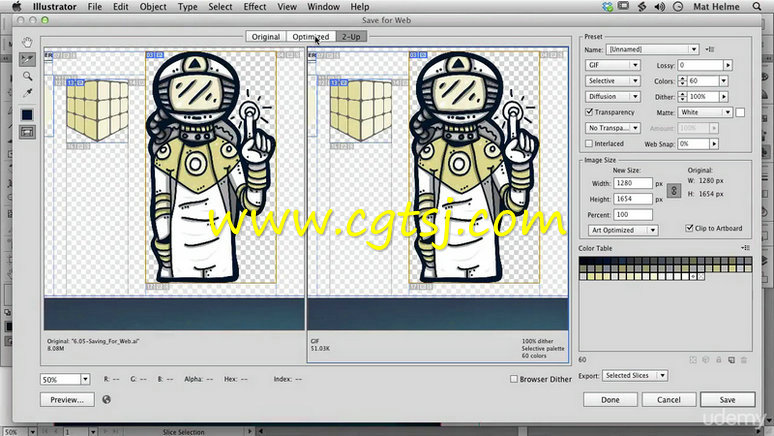Enable the Browser Dither checkbox
This screenshot has height=436, width=774.
click(x=514, y=379)
